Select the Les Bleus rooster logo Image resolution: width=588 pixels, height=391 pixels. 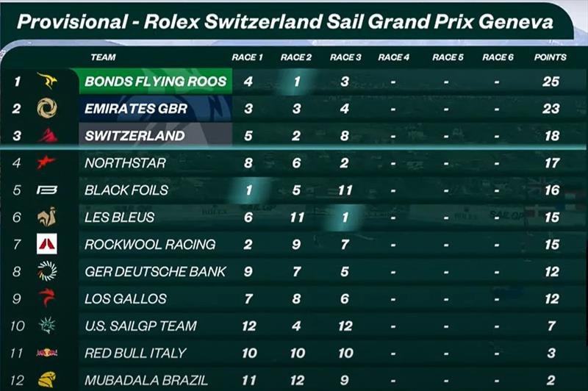click(46, 217)
